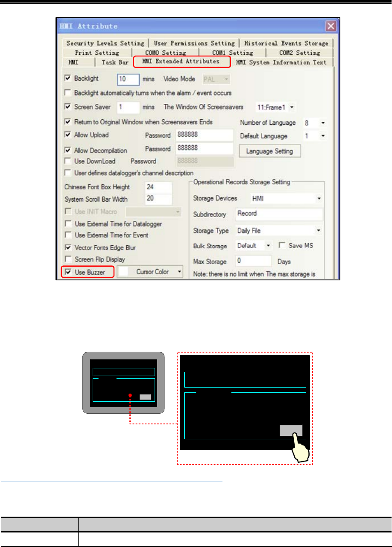This screenshot has height=547, width=392.
Task: Open HMI System Information Text tab
Action: (281, 62)
